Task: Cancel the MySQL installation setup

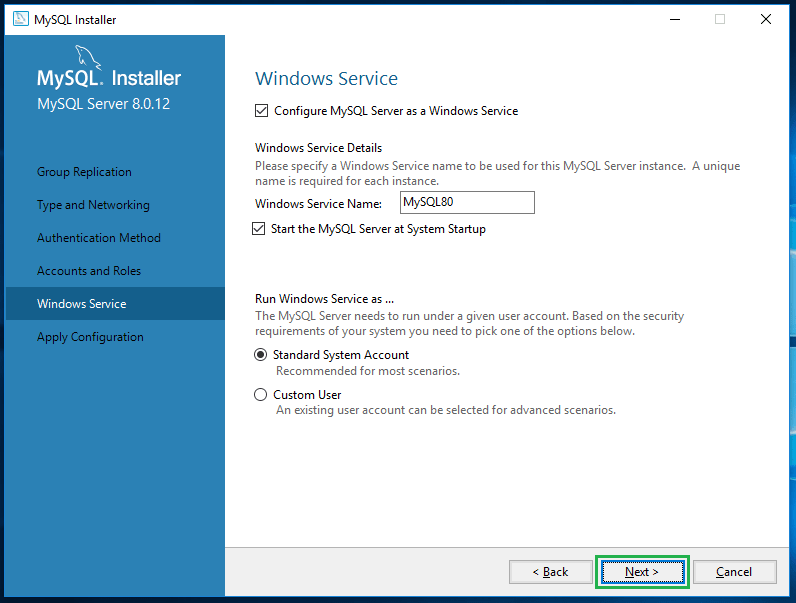Action: point(734,572)
